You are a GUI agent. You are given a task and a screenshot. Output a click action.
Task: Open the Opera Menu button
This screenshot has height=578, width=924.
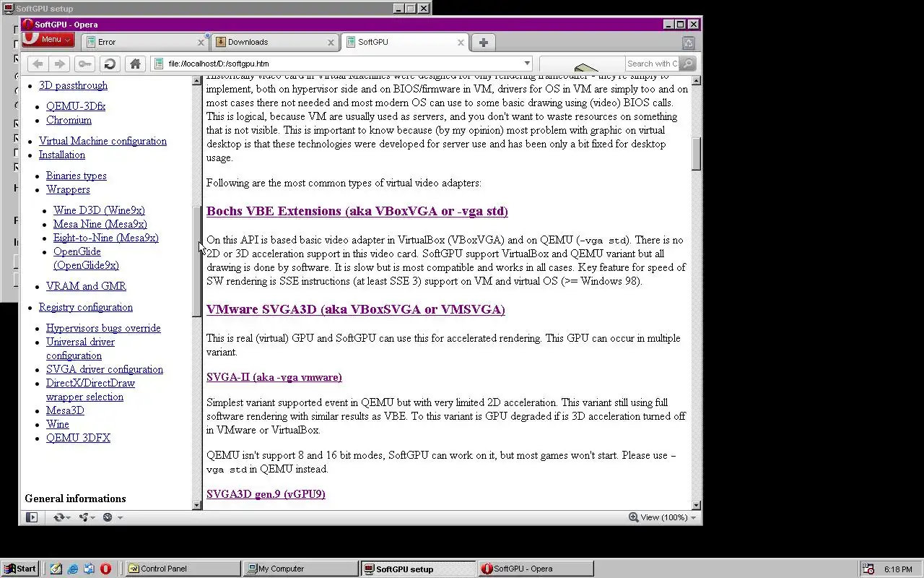(48, 39)
